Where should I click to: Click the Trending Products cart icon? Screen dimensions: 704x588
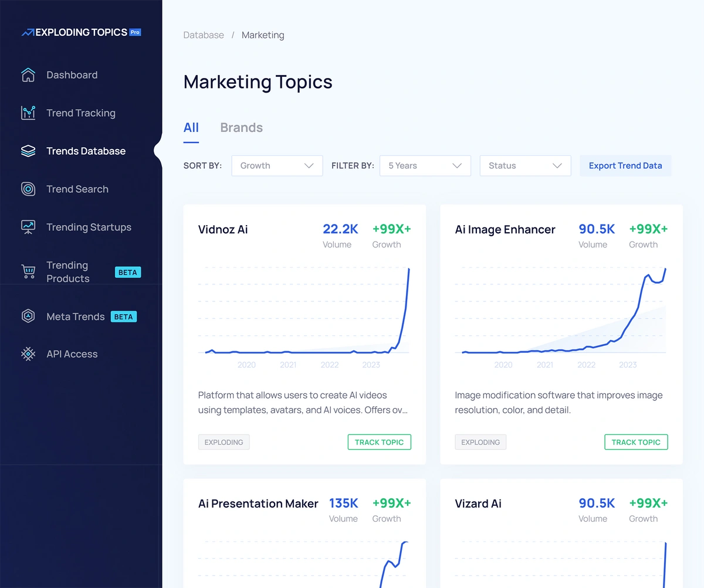tap(28, 272)
